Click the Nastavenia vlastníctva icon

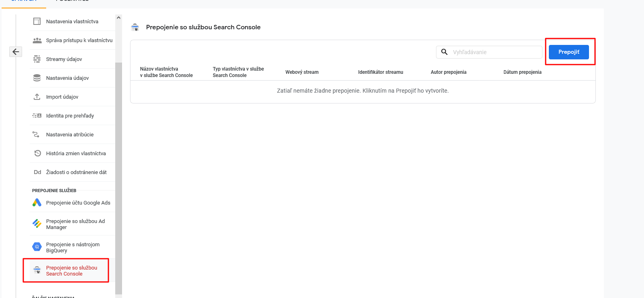[37, 21]
